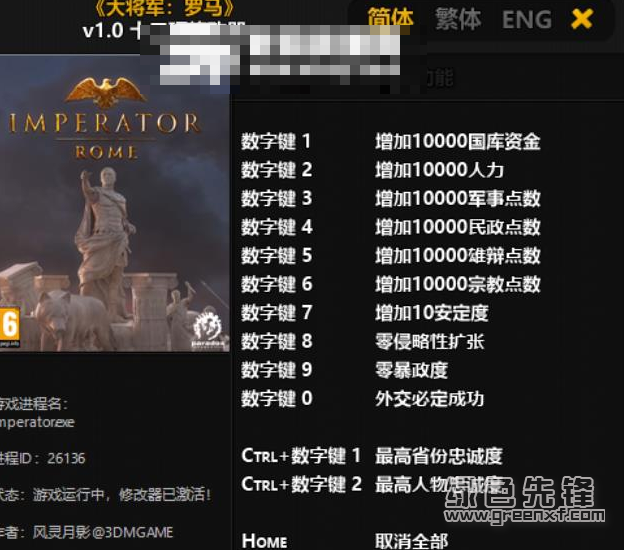Image resolution: width=624 pixels, height=550 pixels.
Task: Click 取消全部 to disable all cheats
Action: [411, 541]
